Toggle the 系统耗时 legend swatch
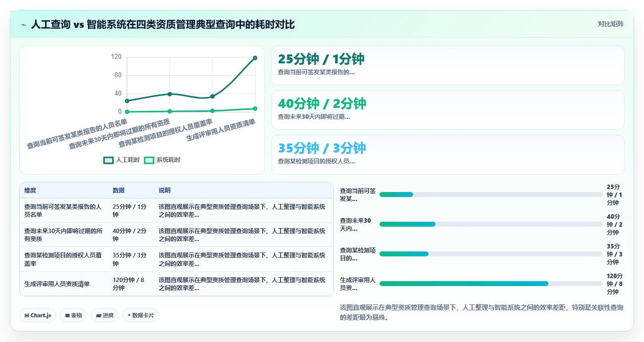Image resolution: width=644 pixels, height=342 pixels. [x=149, y=160]
